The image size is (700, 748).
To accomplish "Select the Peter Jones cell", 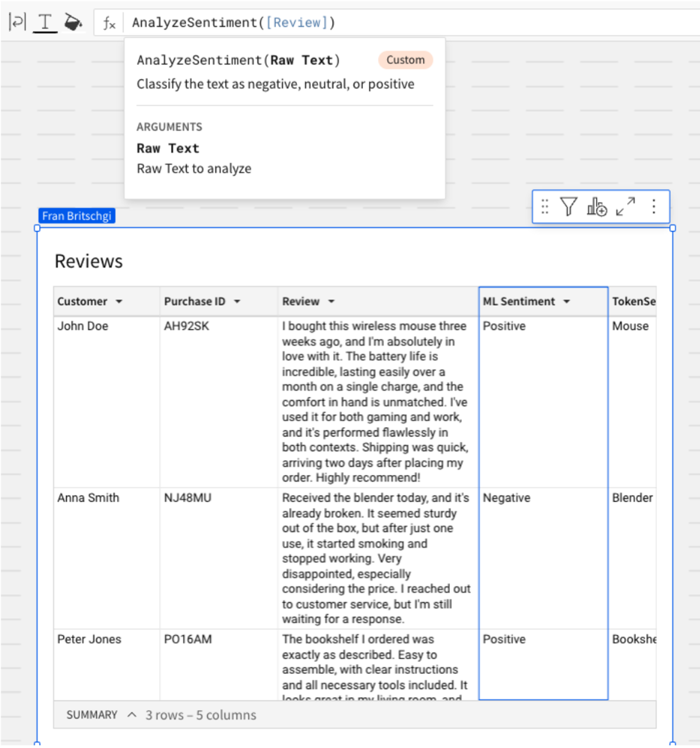I will [107, 665].
